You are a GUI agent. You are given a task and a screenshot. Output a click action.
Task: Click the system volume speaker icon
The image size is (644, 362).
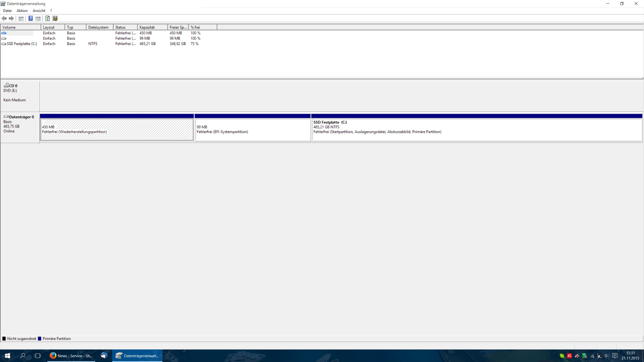point(607,356)
